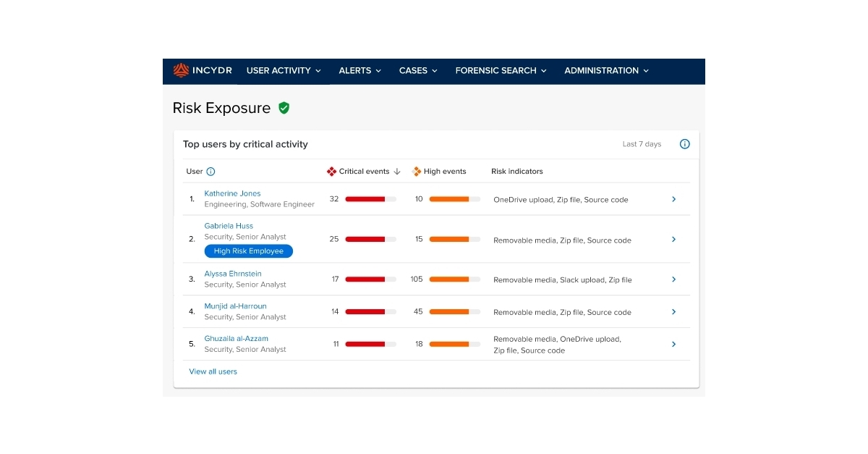The width and height of the screenshot is (868, 454).
Task: Click the View all users link
Action: click(x=213, y=371)
